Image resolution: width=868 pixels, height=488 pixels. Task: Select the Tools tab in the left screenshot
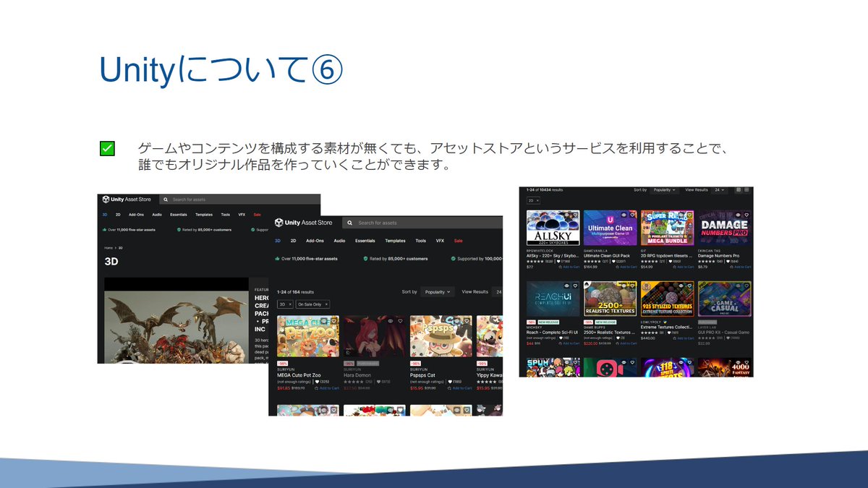pyautogui.click(x=226, y=215)
